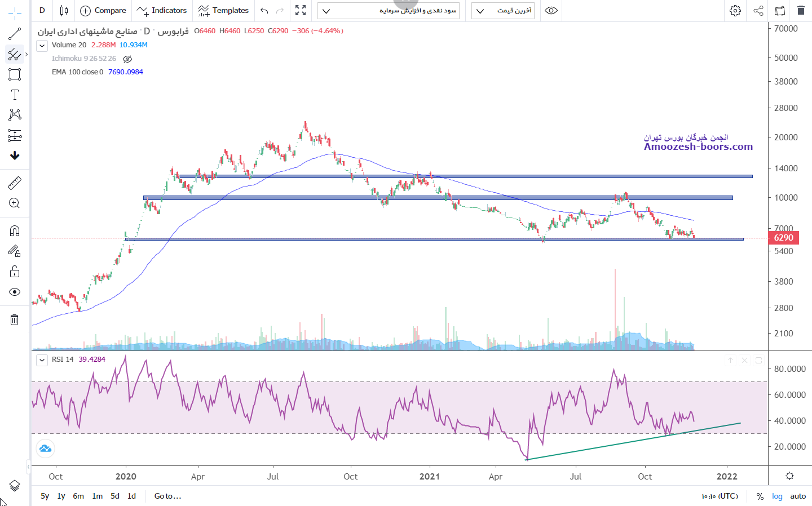Viewport: 812px width, 506px height.
Task: Set time range to 6m
Action: pyautogui.click(x=78, y=496)
